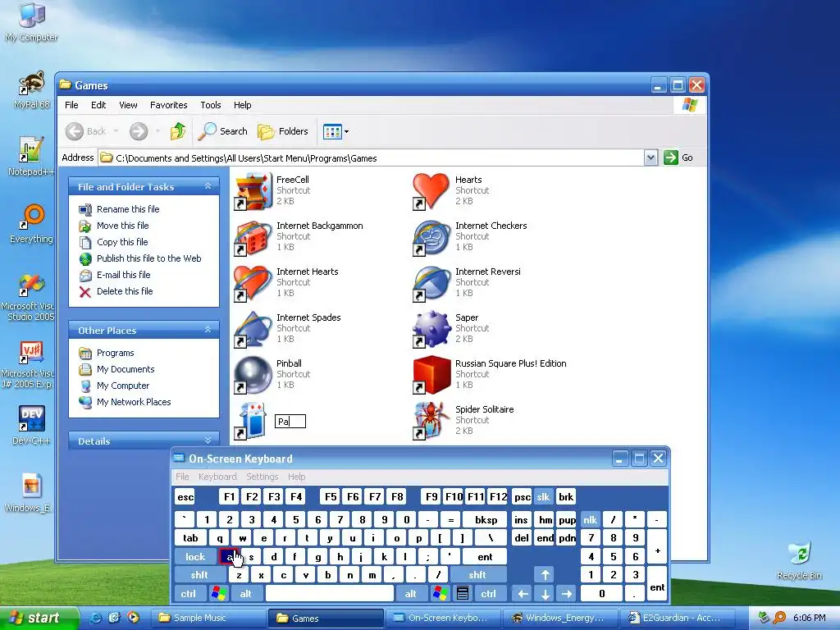Expand the Details panel
Screen dimensions: 840x630
pyautogui.click(x=208, y=441)
